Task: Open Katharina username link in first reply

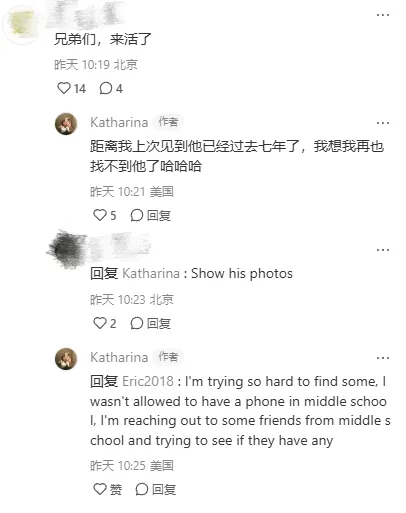Action: [x=119, y=122]
